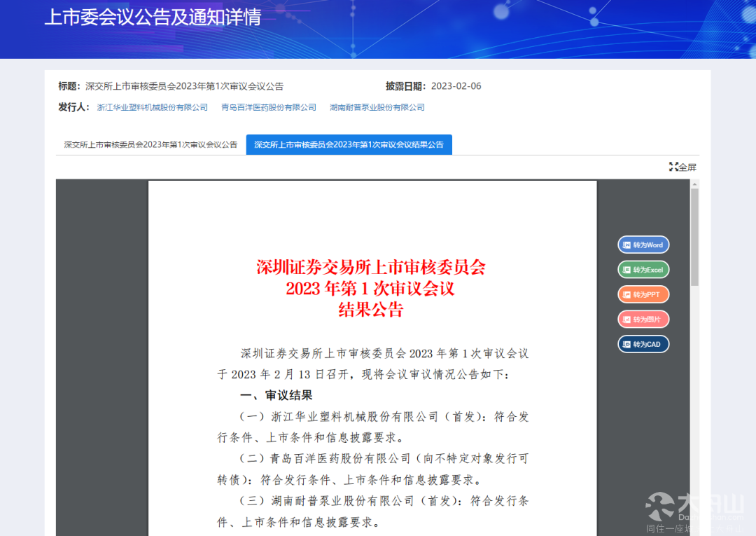Click the 标题 label
This screenshot has width=756, height=536.
(69, 86)
